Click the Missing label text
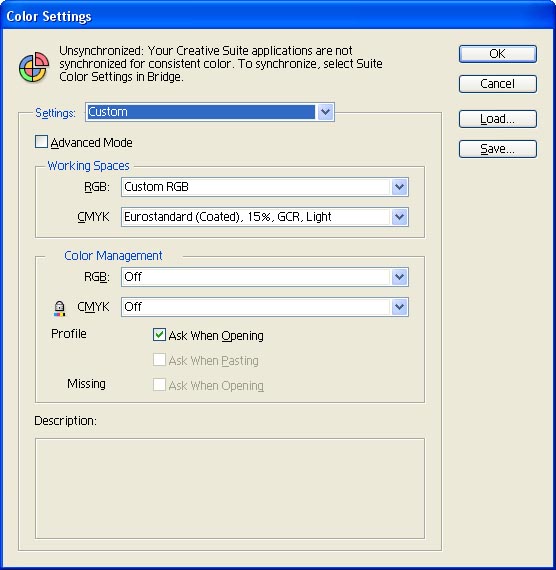Image resolution: width=556 pixels, height=570 pixels. [87, 384]
